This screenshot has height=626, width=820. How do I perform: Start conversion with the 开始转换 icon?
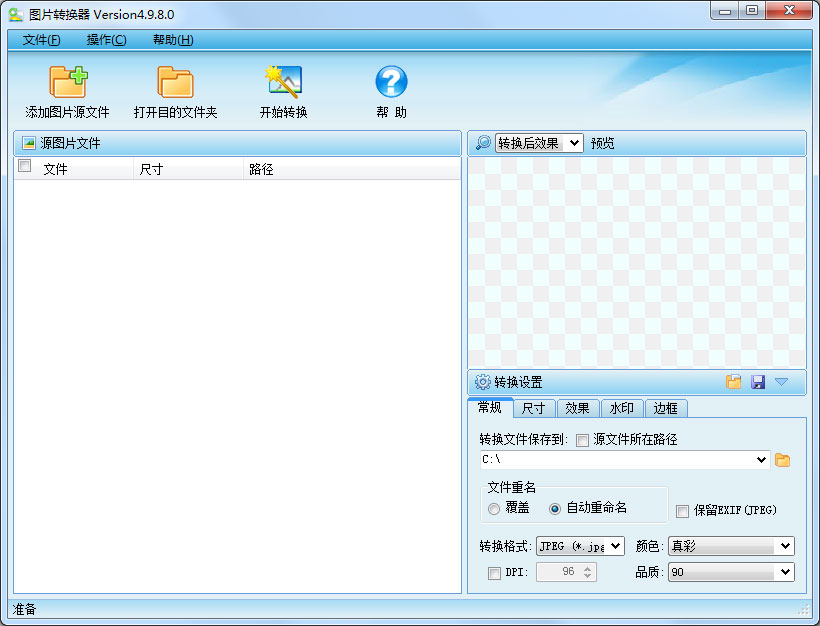coord(283,82)
